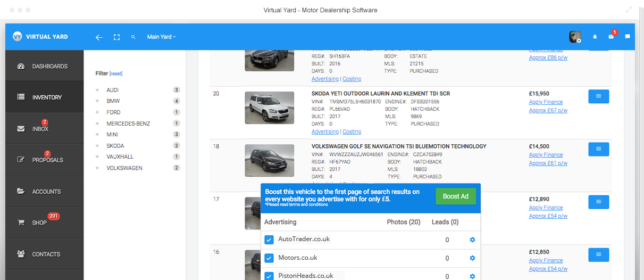Expand the MINI filter
This screenshot has height=280, width=644.
click(97, 135)
